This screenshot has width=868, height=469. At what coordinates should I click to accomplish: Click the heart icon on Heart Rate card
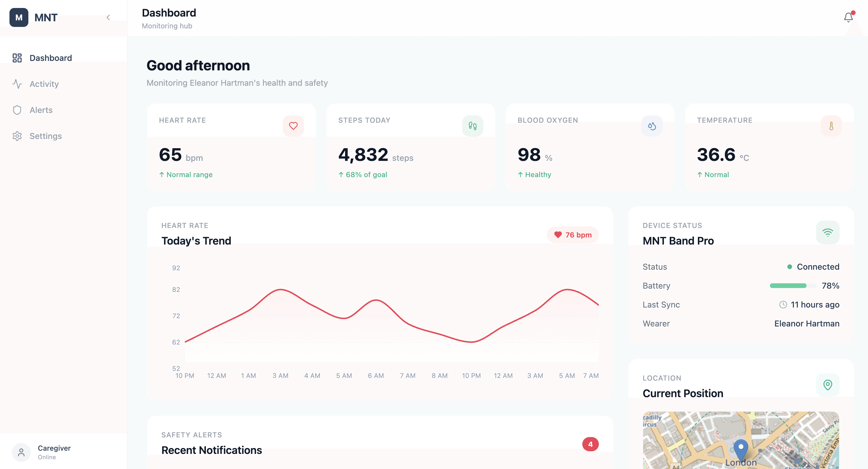pyautogui.click(x=293, y=126)
